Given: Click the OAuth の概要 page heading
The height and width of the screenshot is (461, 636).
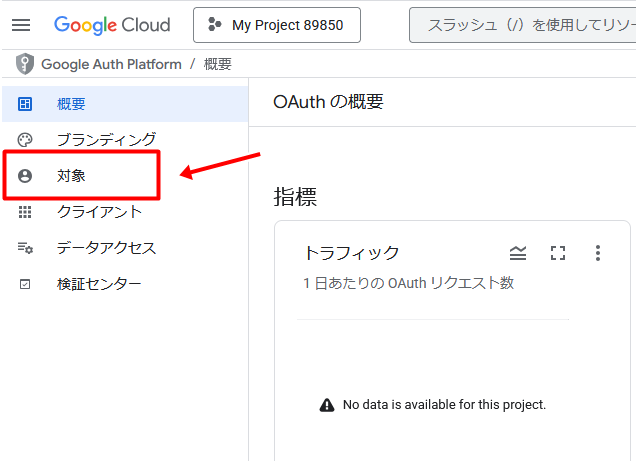Looking at the screenshot, I should point(328,102).
